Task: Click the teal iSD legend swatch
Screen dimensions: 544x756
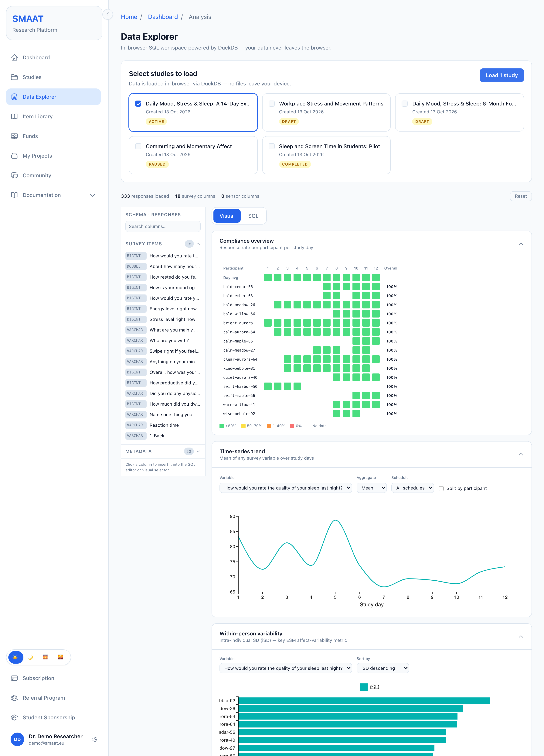Action: 364,687
